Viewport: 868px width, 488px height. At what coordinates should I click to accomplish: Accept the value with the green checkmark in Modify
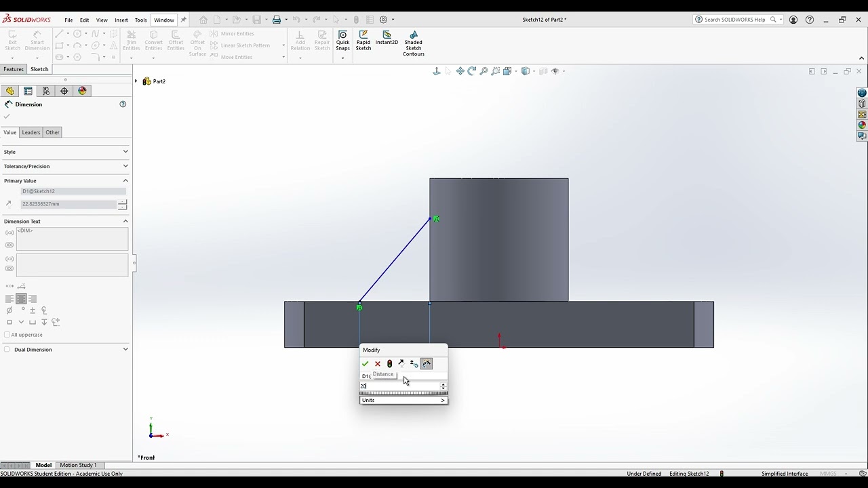[x=366, y=364]
